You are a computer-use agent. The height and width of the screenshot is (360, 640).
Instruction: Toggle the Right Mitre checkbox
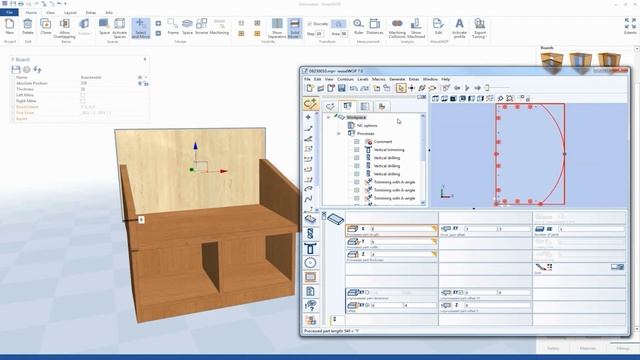(x=83, y=101)
